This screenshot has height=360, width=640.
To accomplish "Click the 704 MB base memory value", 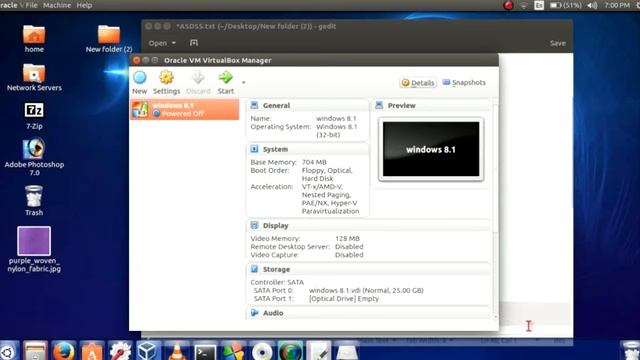I will 314,162.
